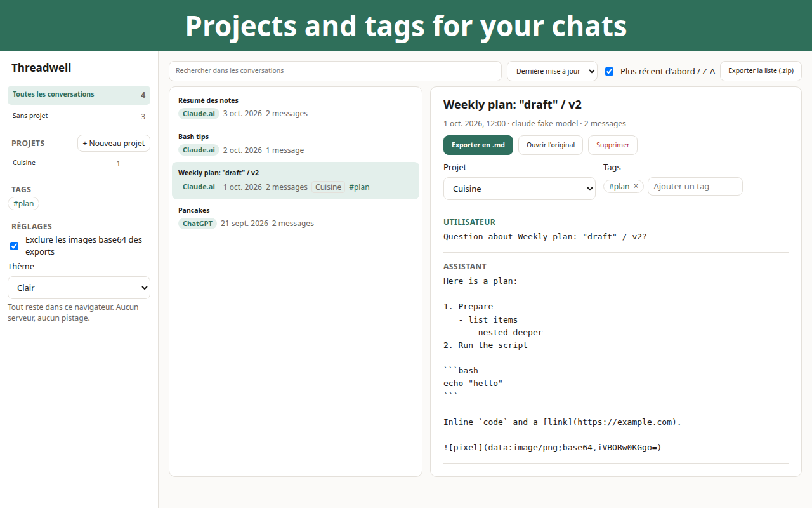Screen dimensions: 812x508
Task: Click the '3 oct. 2026' date on 'Résumé des notes'
Action: point(242,114)
